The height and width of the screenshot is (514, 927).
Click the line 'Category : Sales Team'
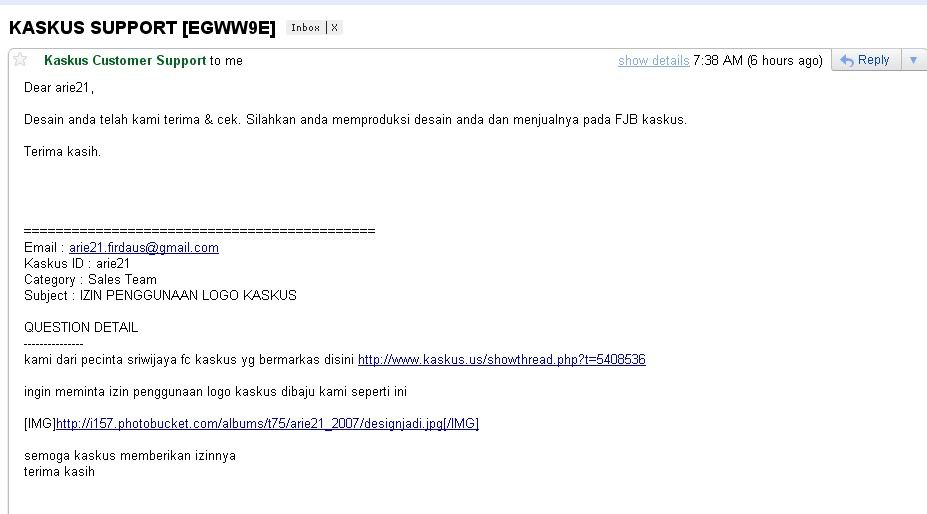(x=90, y=280)
